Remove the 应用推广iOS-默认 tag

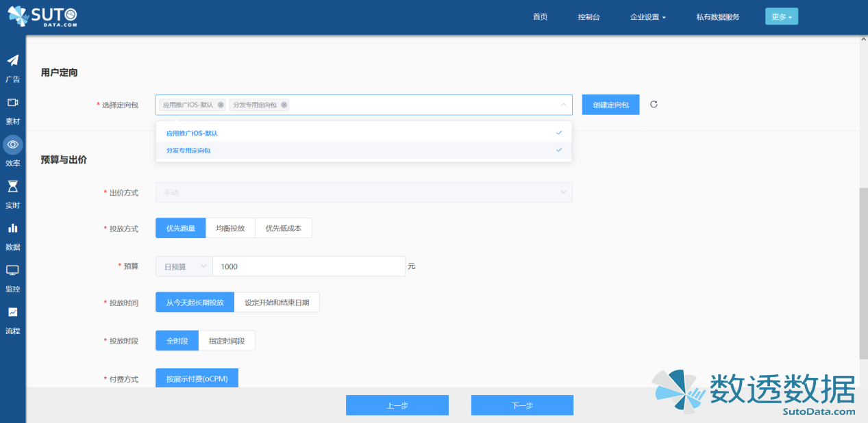[x=221, y=105]
